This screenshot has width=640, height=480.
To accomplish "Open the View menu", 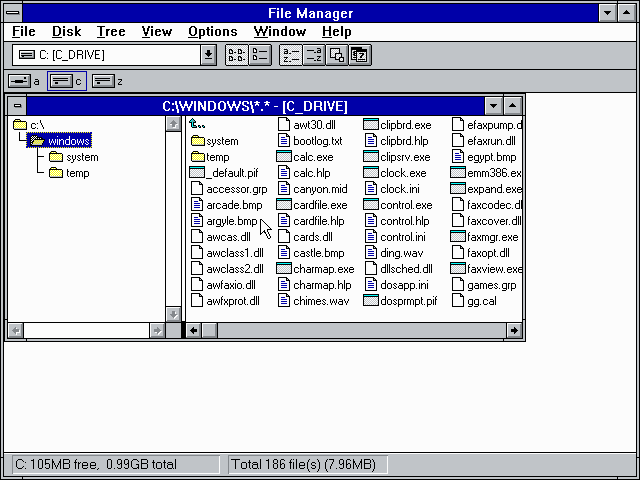I will [157, 31].
